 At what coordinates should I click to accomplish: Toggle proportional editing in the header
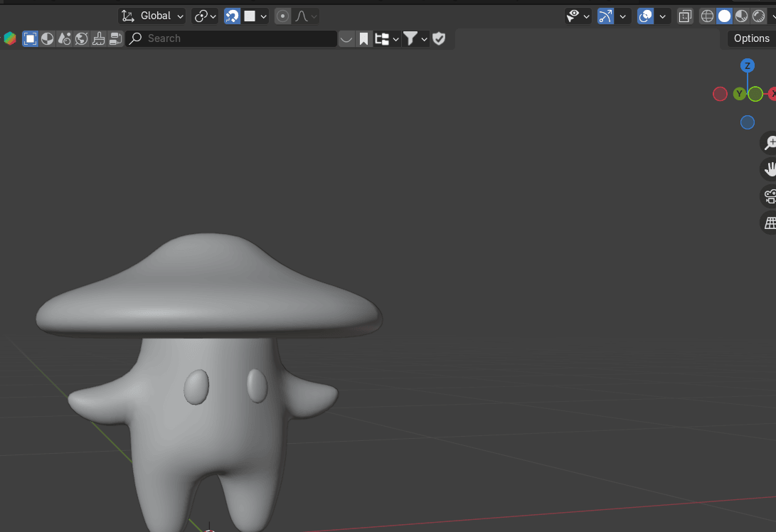click(x=283, y=16)
